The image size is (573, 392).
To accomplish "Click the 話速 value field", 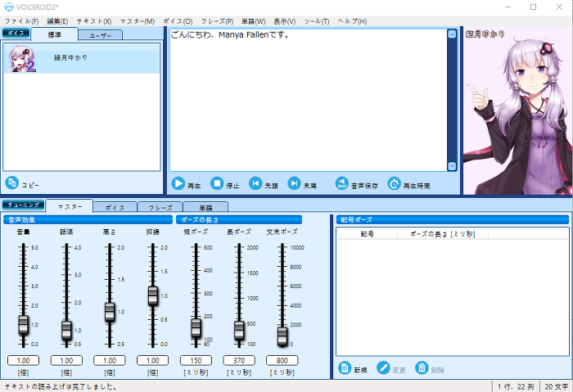I will [x=66, y=361].
